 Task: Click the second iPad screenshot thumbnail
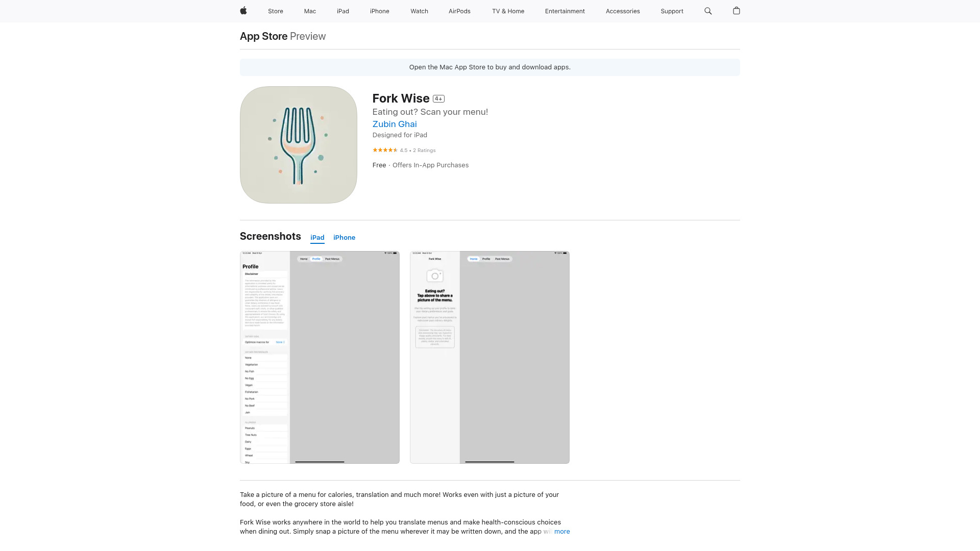tap(489, 357)
